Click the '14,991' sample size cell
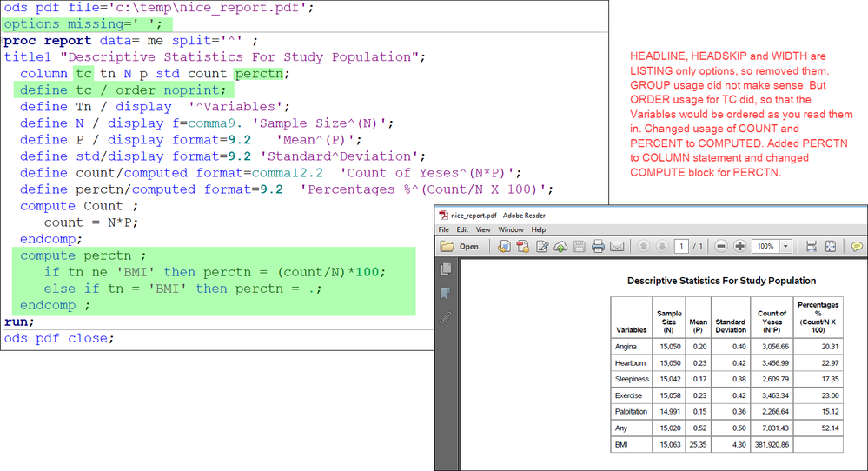 [669, 412]
